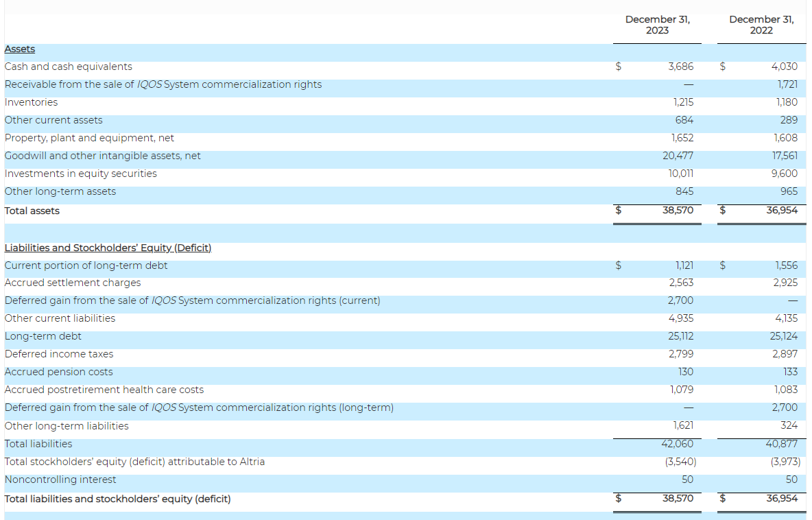Select current debt portion value 1,121
This screenshot has width=812, height=520.
click(684, 265)
